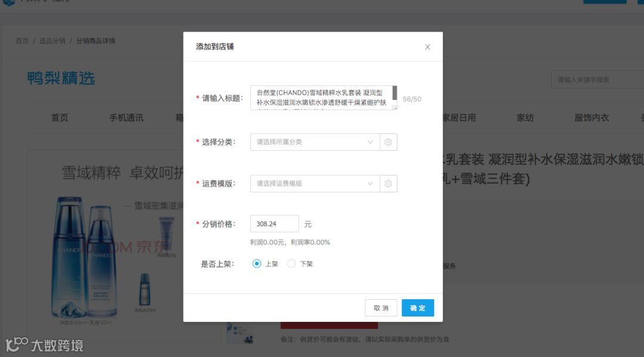Image resolution: width=644 pixels, height=357 pixels.
Task: Click the 56/50 character counter
Action: point(412,99)
